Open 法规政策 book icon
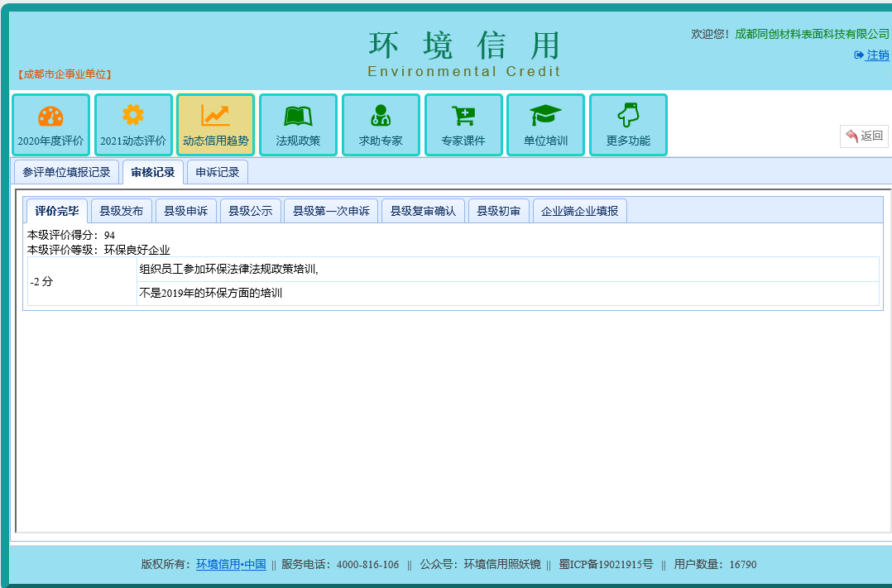892x588 pixels. tap(298, 116)
